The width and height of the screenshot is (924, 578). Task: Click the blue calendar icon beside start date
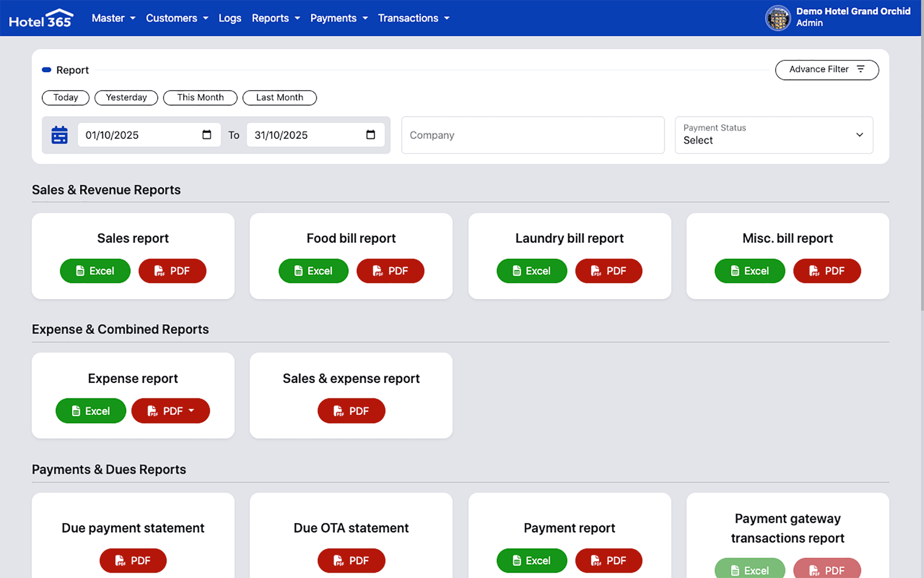(59, 135)
